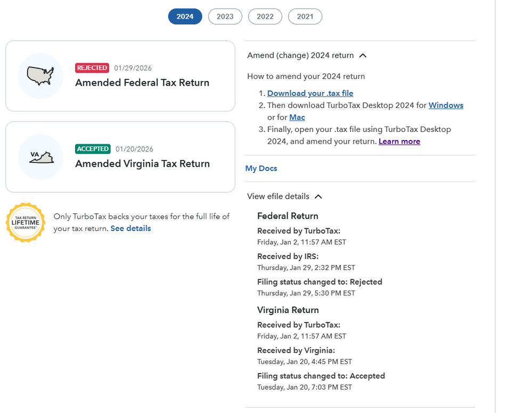
Task: Switch to the 2023 tax year
Action: click(225, 16)
